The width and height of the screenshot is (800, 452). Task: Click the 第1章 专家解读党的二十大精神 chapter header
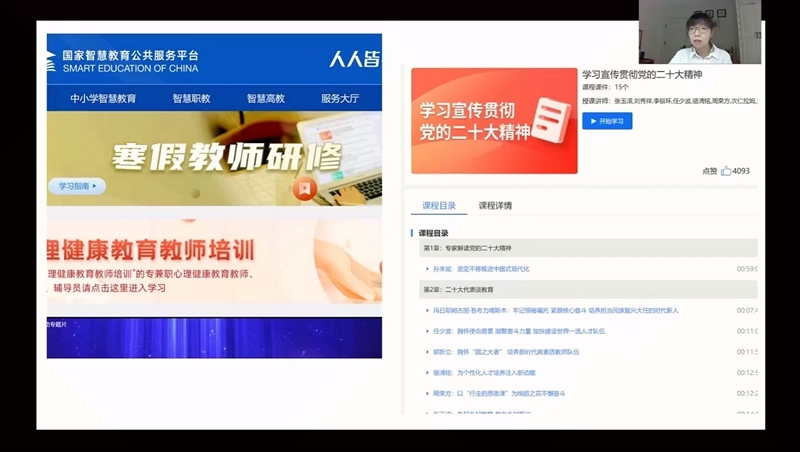(588, 248)
